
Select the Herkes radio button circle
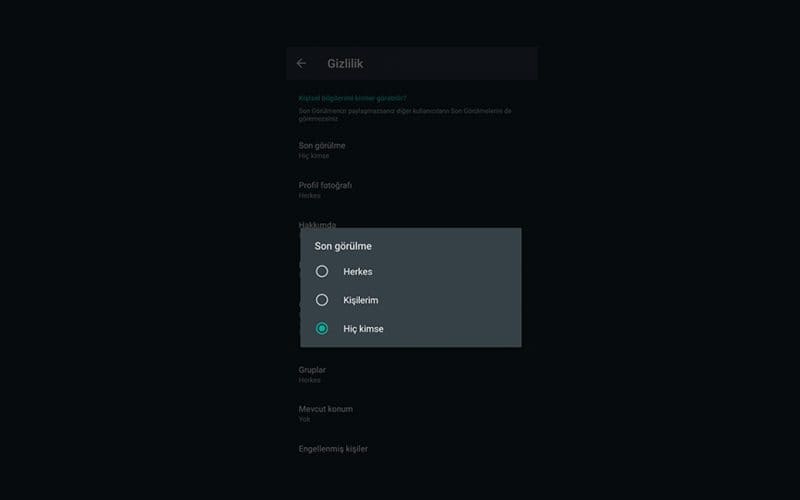322,271
